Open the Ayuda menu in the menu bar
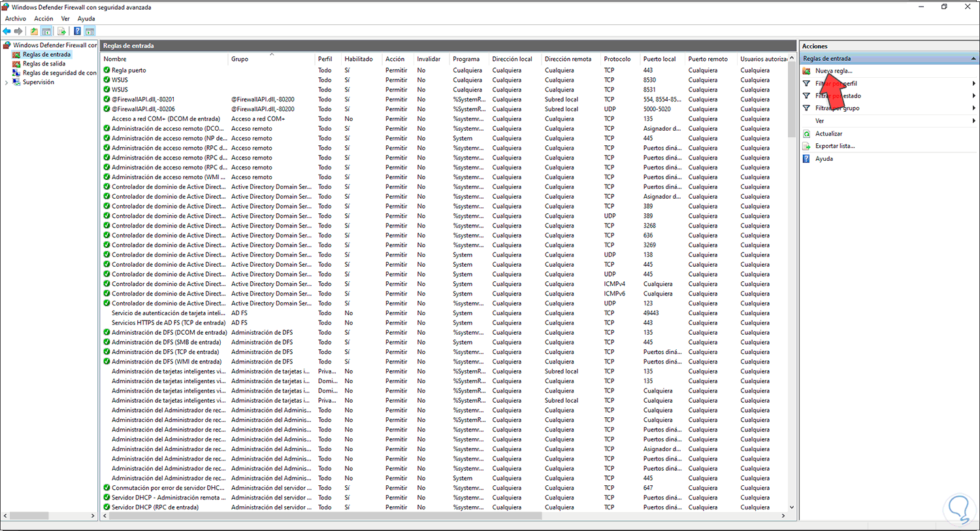 point(86,19)
